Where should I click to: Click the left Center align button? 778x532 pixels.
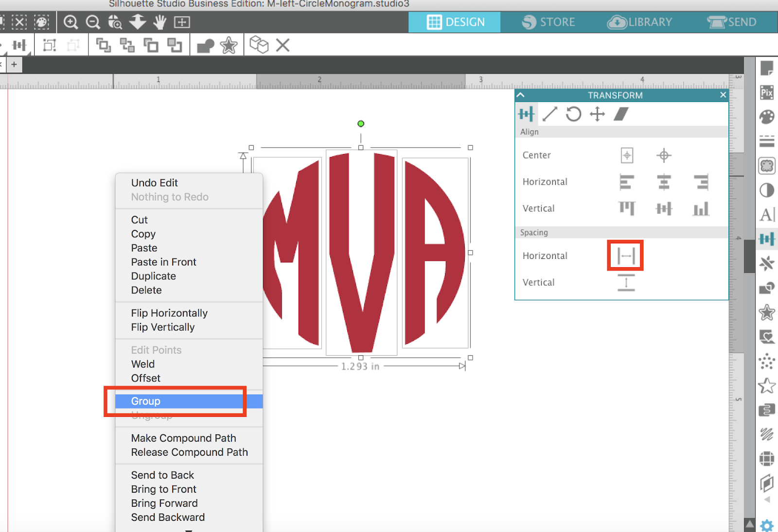pyautogui.click(x=627, y=155)
